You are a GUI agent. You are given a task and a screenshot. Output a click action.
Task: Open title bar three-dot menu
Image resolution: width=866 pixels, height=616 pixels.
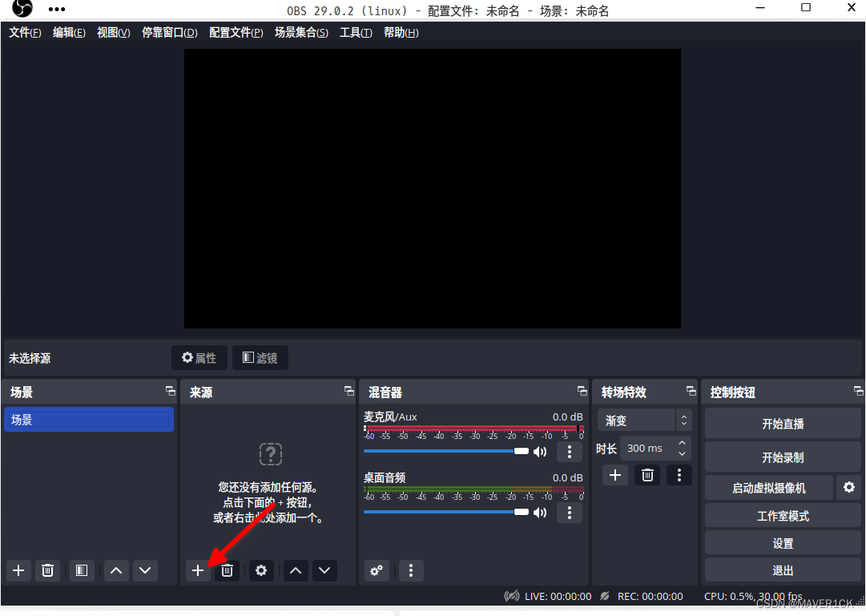pyautogui.click(x=57, y=10)
